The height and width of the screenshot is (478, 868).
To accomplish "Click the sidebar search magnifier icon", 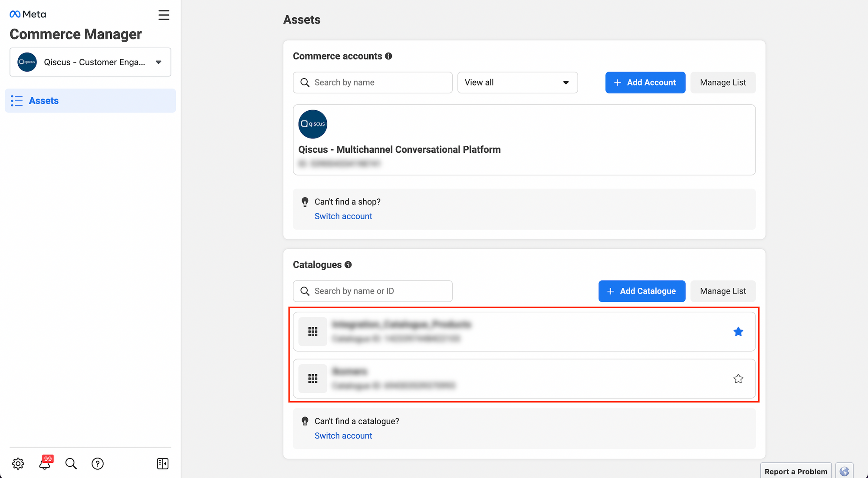I will click(x=71, y=464).
